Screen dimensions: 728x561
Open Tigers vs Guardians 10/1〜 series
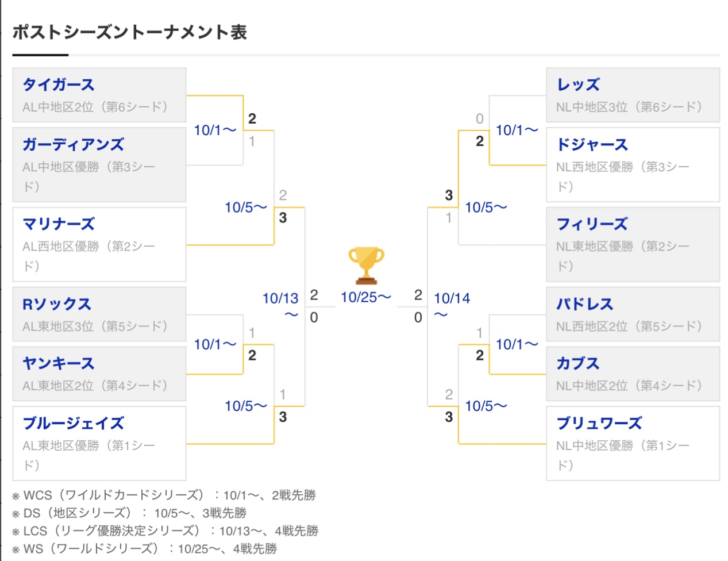point(215,130)
